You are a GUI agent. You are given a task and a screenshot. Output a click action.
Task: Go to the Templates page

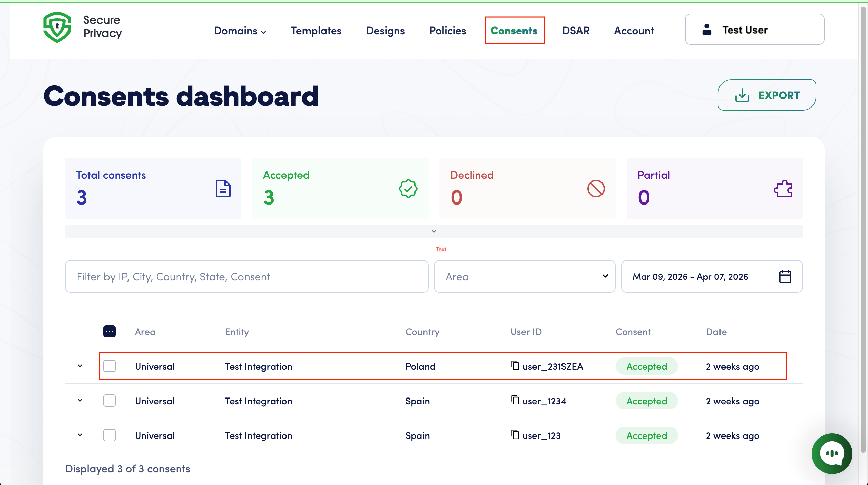316,31
